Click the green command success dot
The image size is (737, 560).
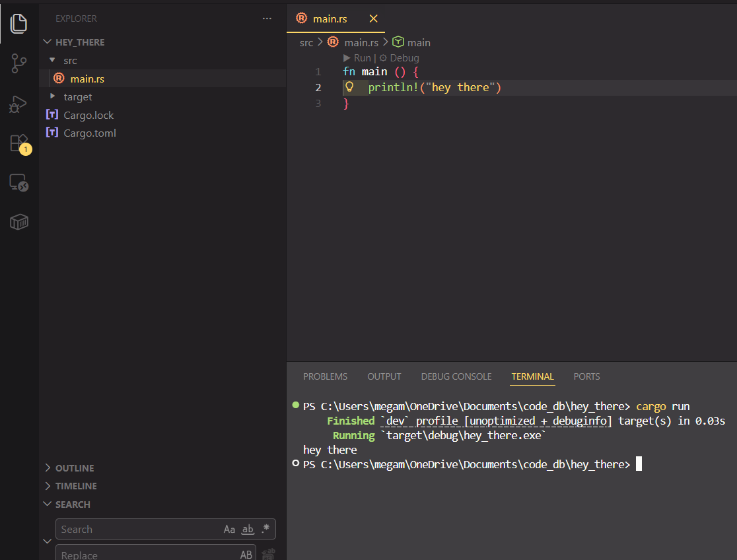(296, 405)
